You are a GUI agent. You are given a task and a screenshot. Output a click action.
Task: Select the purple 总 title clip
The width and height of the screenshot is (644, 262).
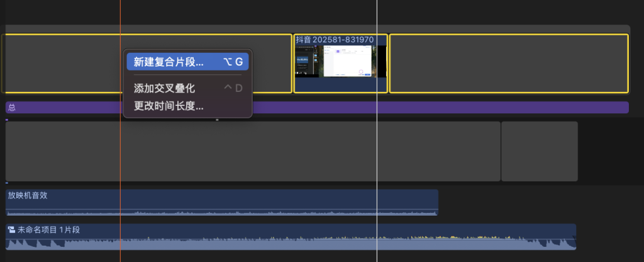[377, 108]
